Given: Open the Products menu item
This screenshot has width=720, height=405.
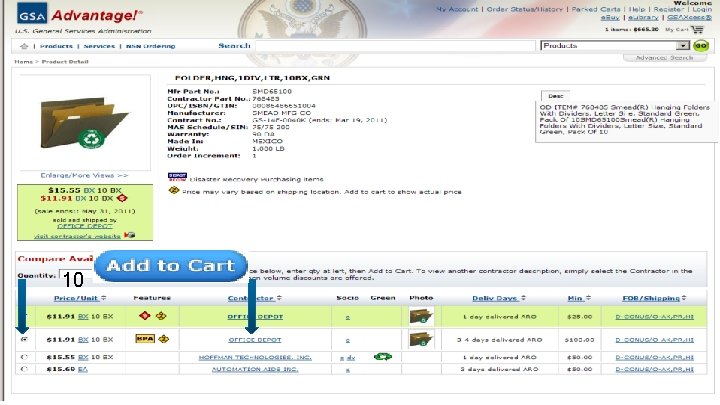Looking at the screenshot, I should pos(56,46).
